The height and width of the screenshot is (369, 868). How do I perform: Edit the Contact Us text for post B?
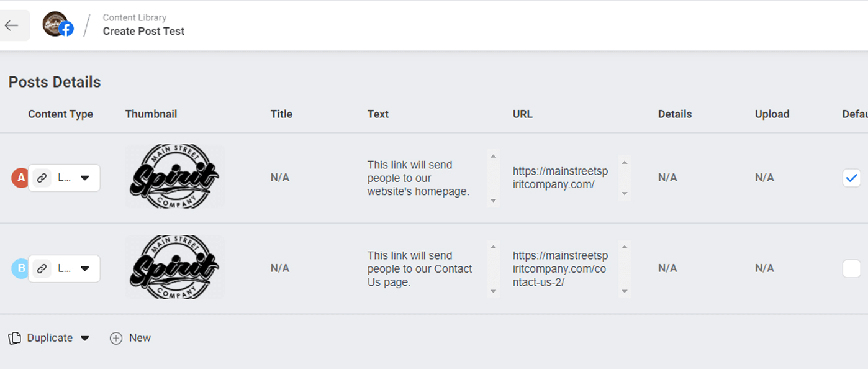click(420, 268)
